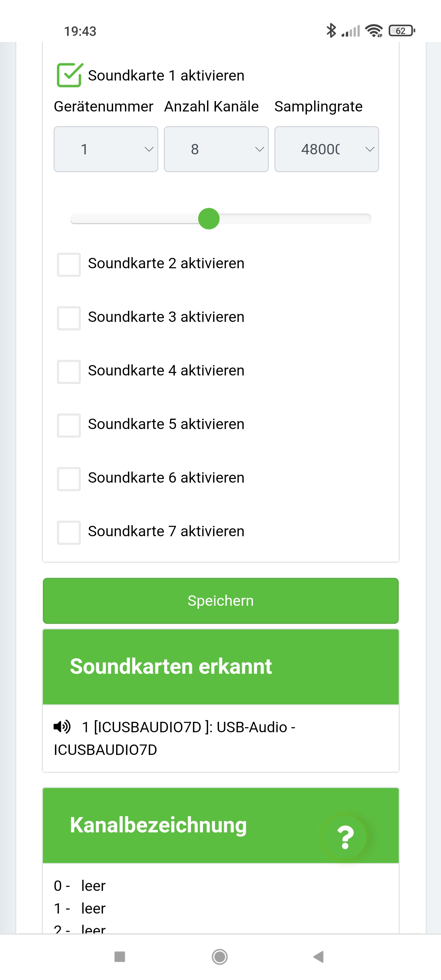Tap the battery level indicator
The width and height of the screenshot is (441, 980).
pos(401,30)
